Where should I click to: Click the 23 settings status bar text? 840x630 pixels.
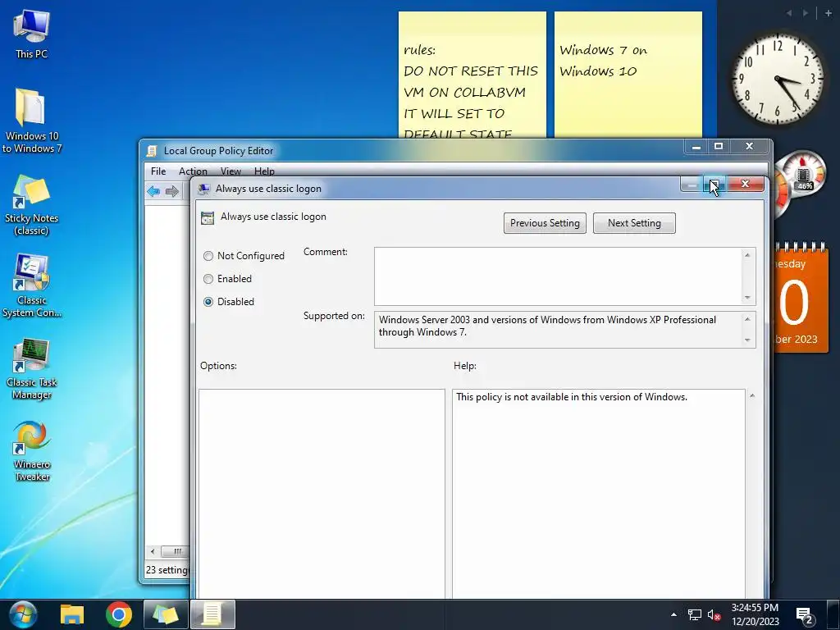[167, 570]
